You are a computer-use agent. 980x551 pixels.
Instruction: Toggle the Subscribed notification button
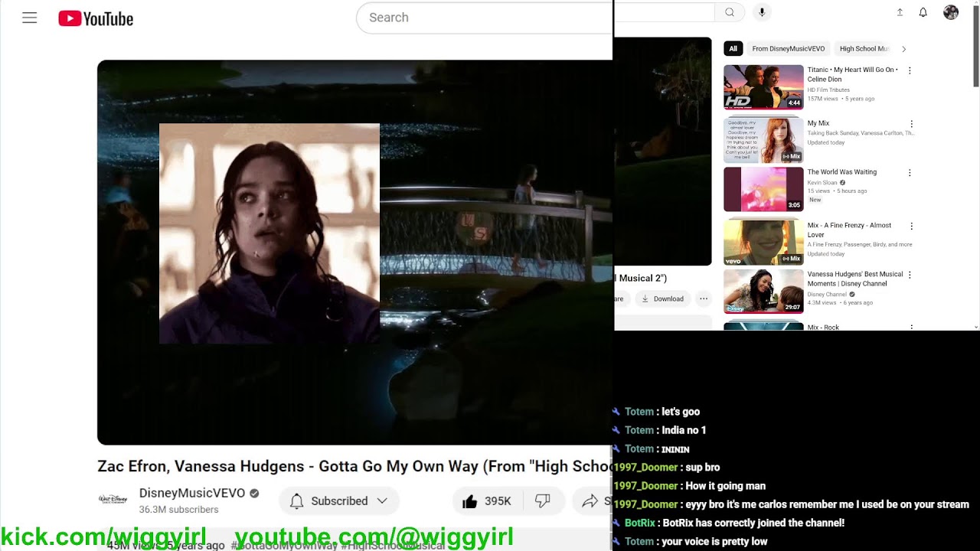pos(329,501)
